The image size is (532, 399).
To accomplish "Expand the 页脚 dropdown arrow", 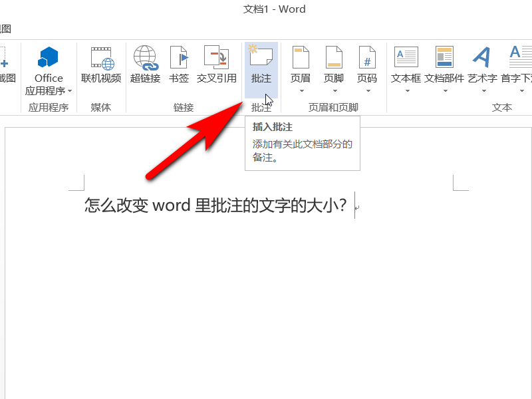I will pyautogui.click(x=335, y=91).
